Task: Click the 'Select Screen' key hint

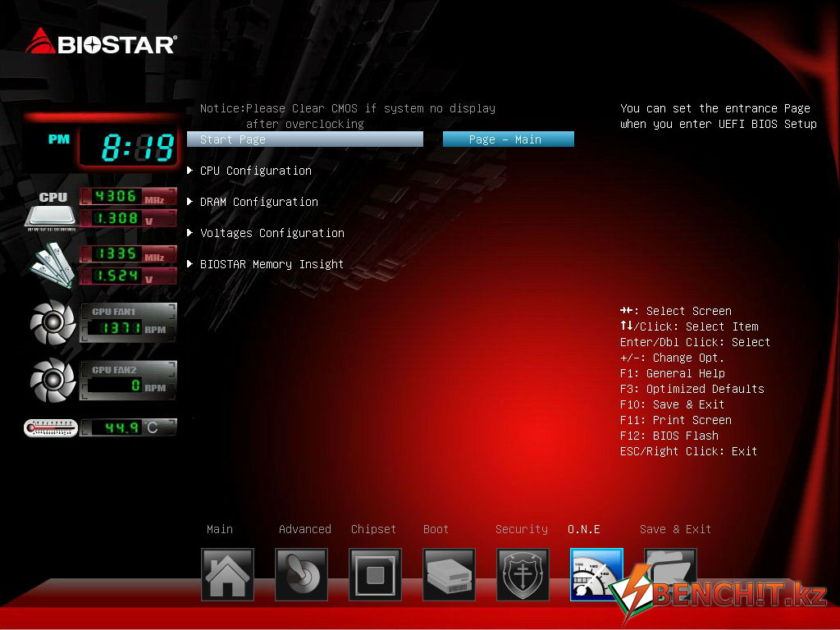Action: coord(676,311)
